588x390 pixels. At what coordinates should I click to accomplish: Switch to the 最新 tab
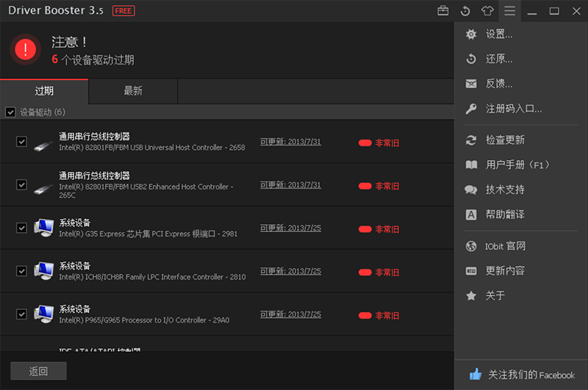click(133, 91)
